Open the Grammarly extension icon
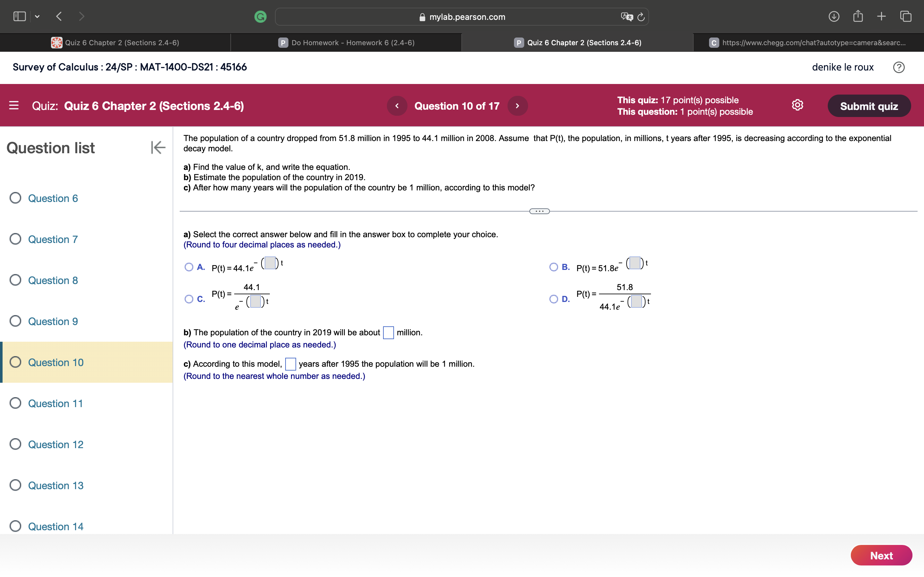This screenshot has width=924, height=577. click(261, 16)
